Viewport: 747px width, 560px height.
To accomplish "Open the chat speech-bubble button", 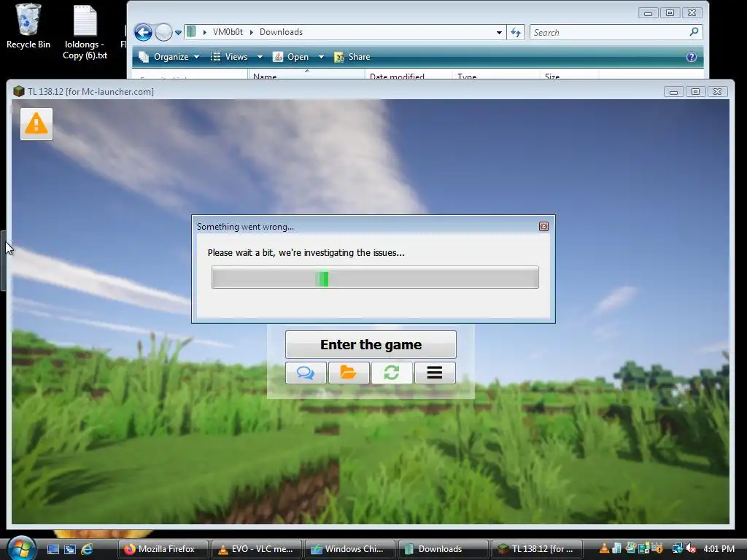I will click(x=306, y=373).
